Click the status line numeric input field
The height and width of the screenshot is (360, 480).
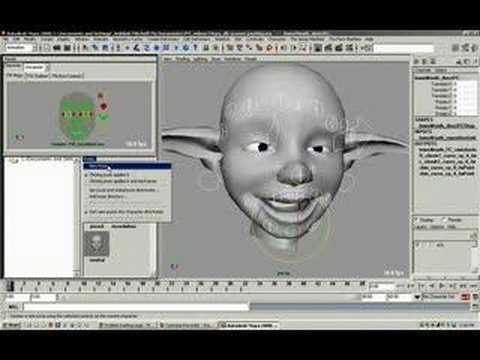pos(404,49)
